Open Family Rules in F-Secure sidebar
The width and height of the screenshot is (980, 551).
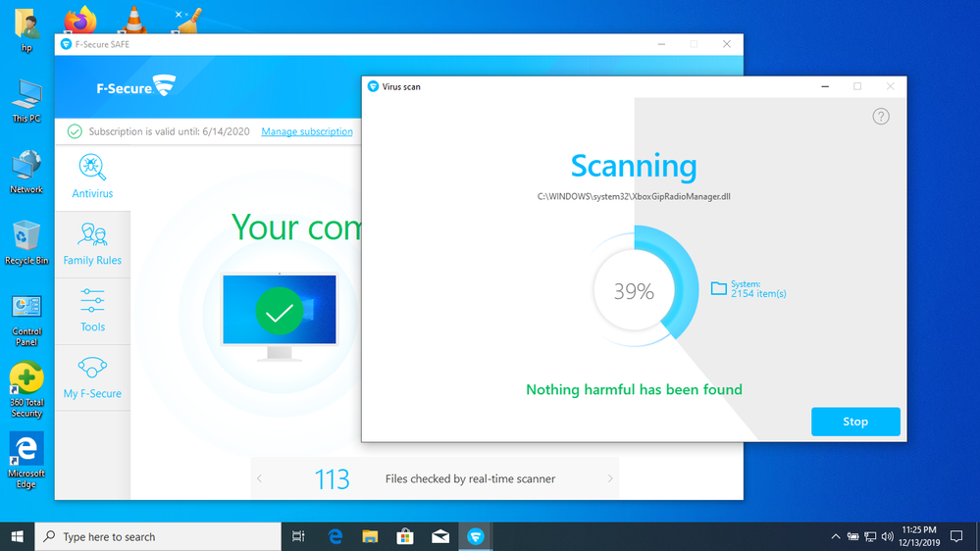[92, 244]
